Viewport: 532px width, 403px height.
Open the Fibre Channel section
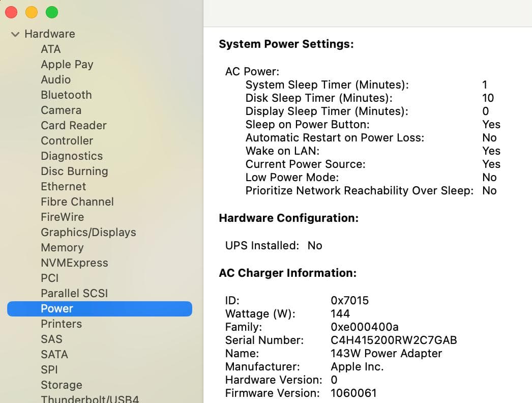pyautogui.click(x=77, y=201)
